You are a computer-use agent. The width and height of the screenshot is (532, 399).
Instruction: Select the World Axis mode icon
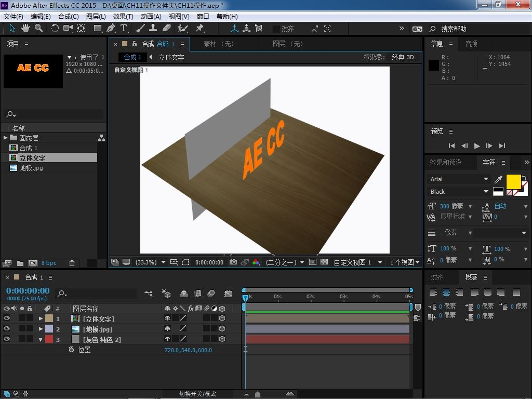pos(247,29)
